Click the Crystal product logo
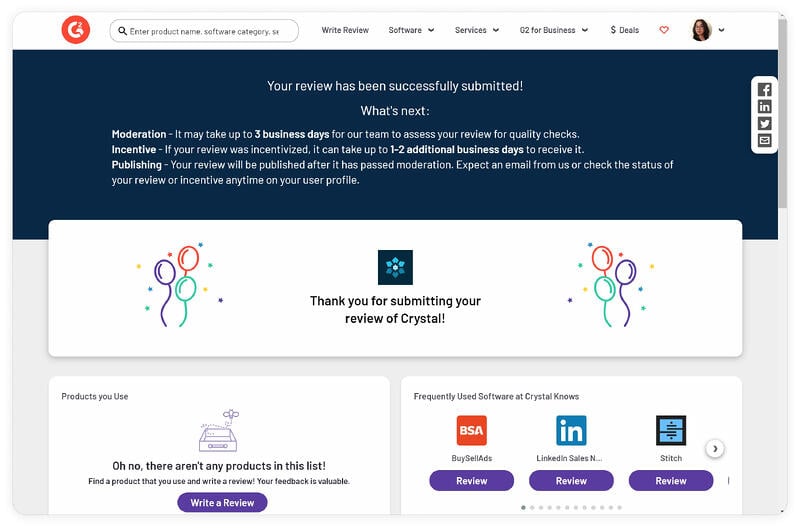Screen dimensions: 800x529 pos(395,267)
